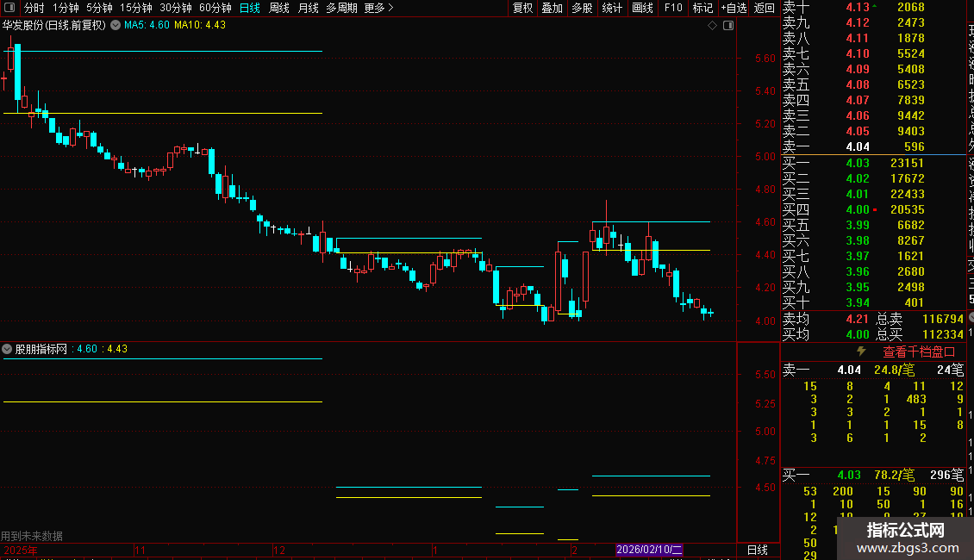Screen dimensions: 974x560
Task: Click the window-split icon atop the main chart
Action: point(728,26)
